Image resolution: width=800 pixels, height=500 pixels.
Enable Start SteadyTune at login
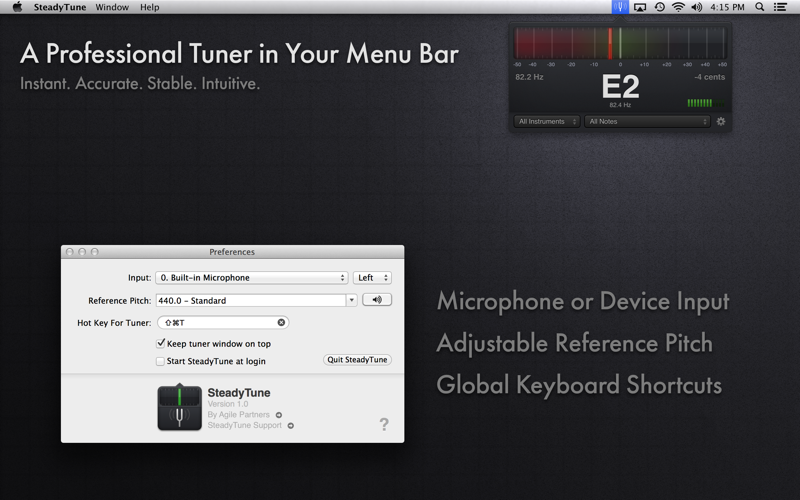pyautogui.click(x=160, y=361)
